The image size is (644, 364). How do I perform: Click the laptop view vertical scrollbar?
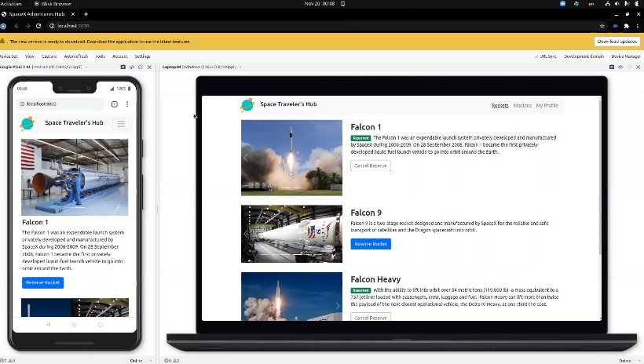click(600, 177)
